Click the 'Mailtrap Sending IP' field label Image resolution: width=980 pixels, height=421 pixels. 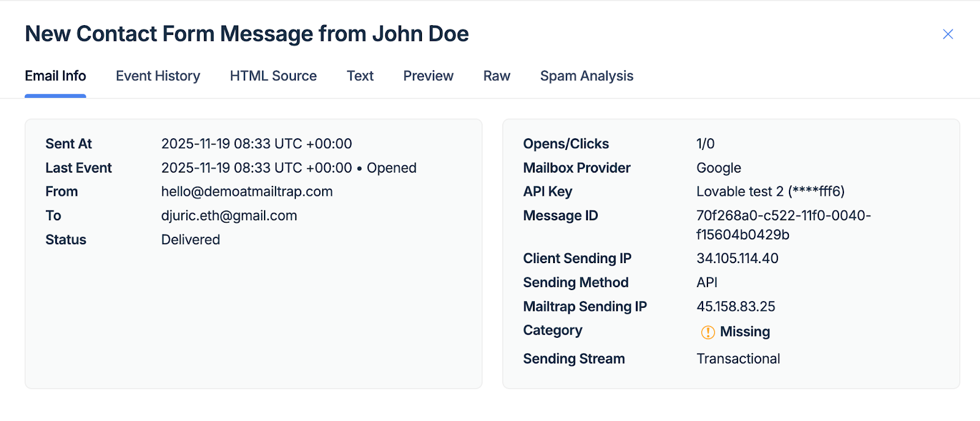pos(585,306)
